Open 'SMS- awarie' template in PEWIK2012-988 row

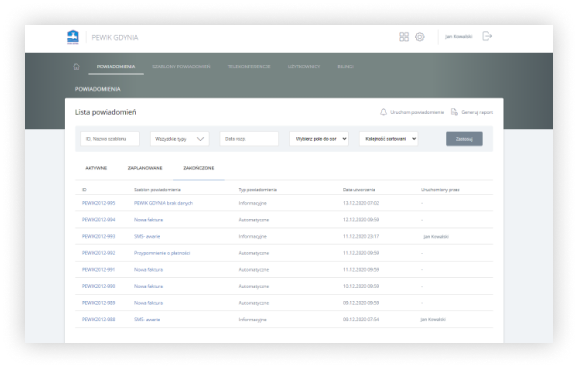(147, 319)
